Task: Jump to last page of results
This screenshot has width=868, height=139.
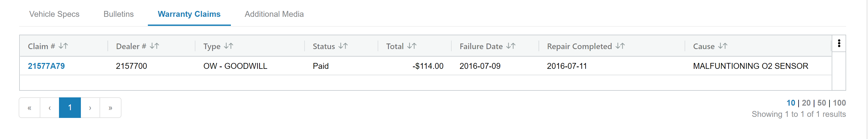Action: click(110, 108)
